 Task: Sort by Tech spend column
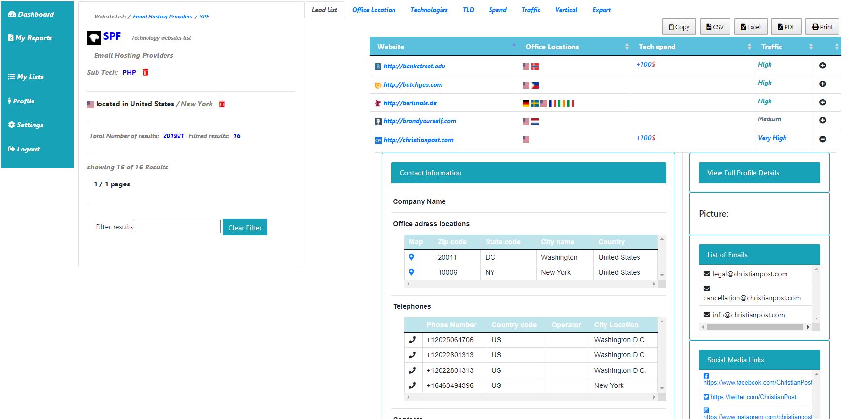pyautogui.click(x=692, y=47)
